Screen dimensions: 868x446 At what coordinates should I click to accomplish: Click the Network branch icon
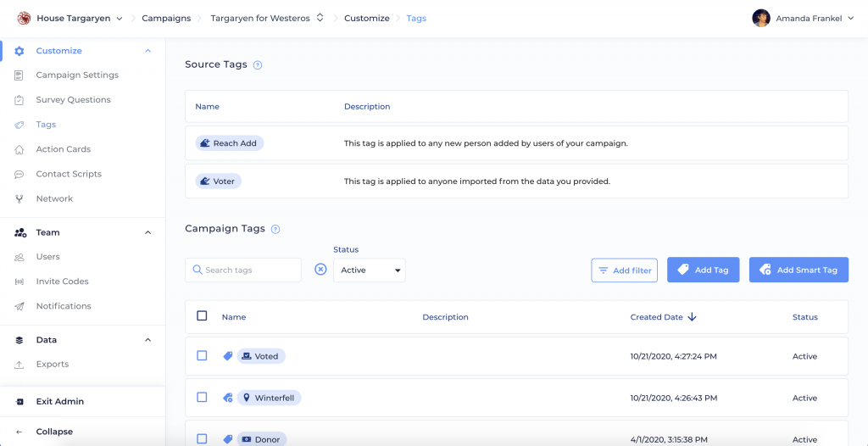(x=19, y=199)
